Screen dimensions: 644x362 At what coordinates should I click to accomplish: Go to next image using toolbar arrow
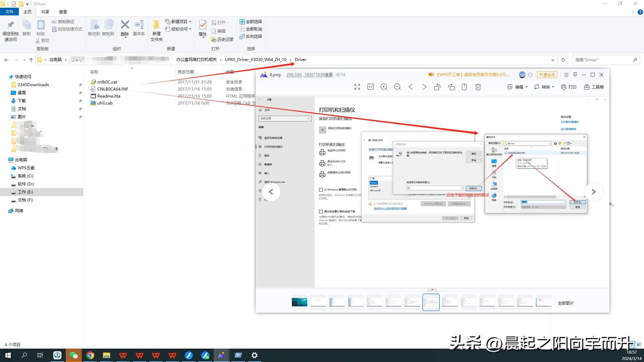pos(424,87)
